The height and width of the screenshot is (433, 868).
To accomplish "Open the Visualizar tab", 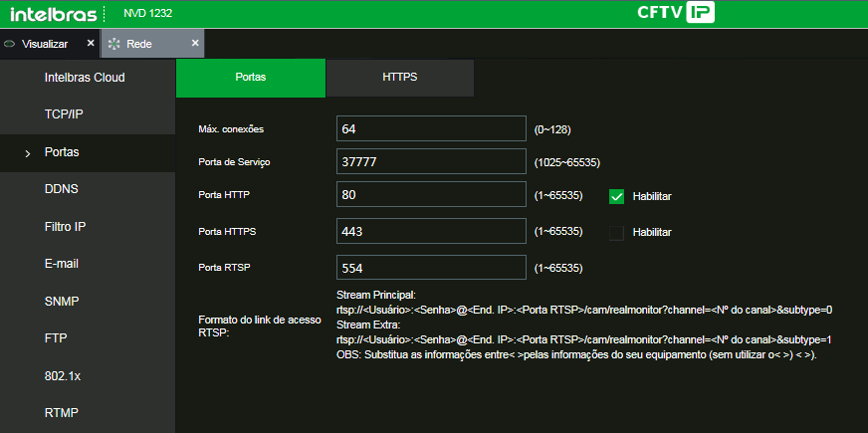I will pyautogui.click(x=45, y=45).
